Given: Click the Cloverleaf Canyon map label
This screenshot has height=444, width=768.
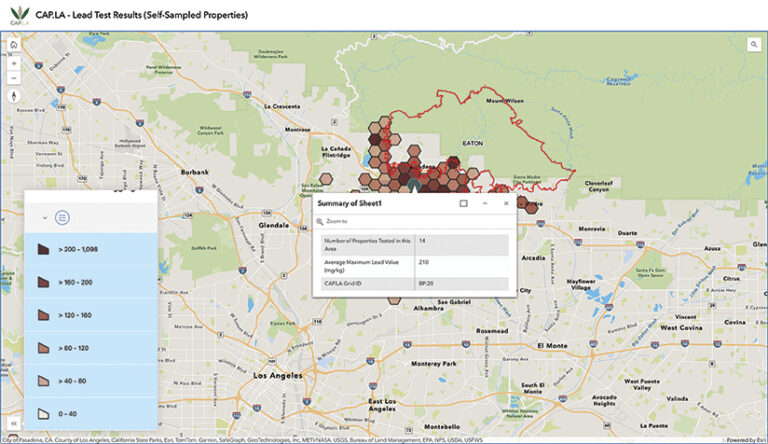Looking at the screenshot, I should pyautogui.click(x=599, y=186).
